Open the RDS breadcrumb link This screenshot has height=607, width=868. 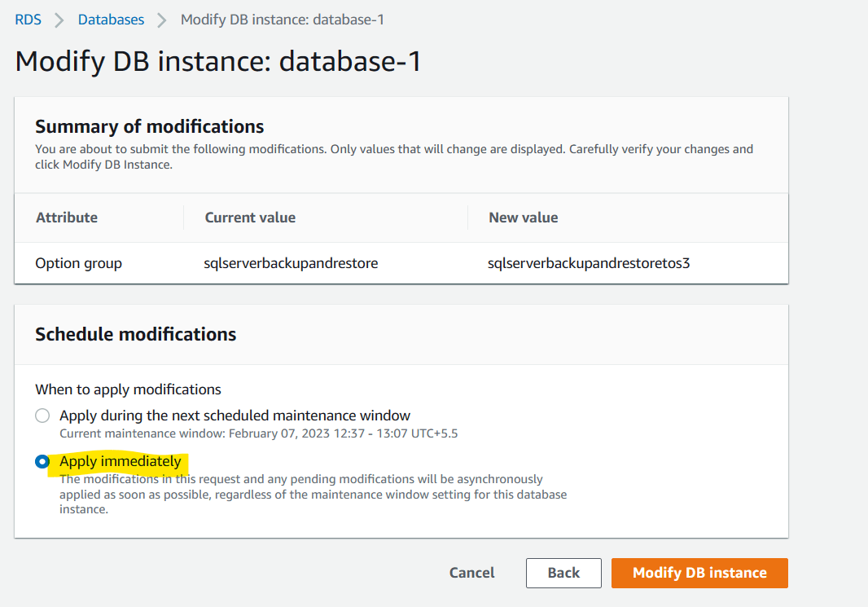(28, 20)
